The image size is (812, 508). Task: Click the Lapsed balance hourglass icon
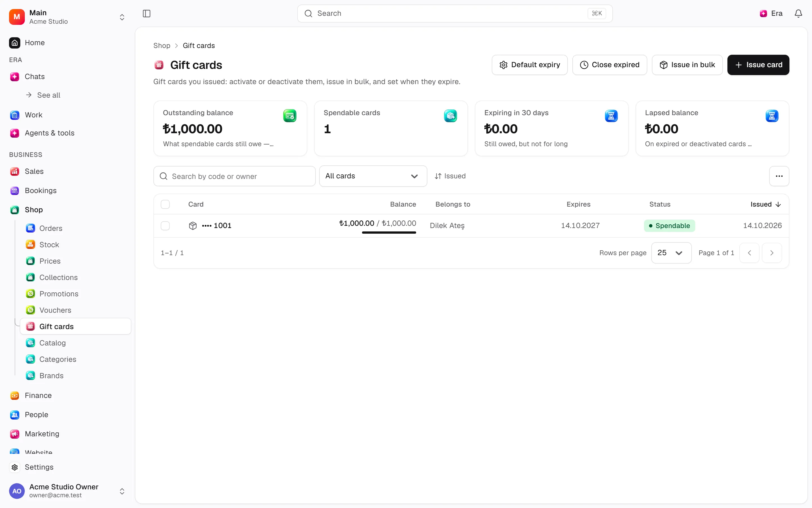click(x=772, y=116)
